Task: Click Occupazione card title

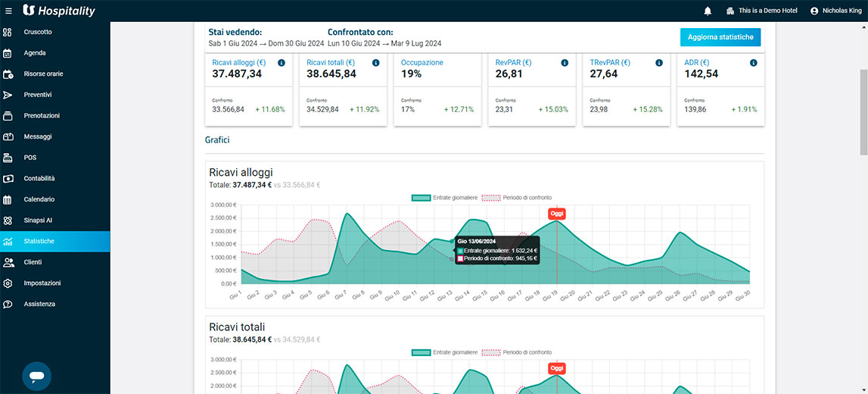Action: tap(422, 63)
